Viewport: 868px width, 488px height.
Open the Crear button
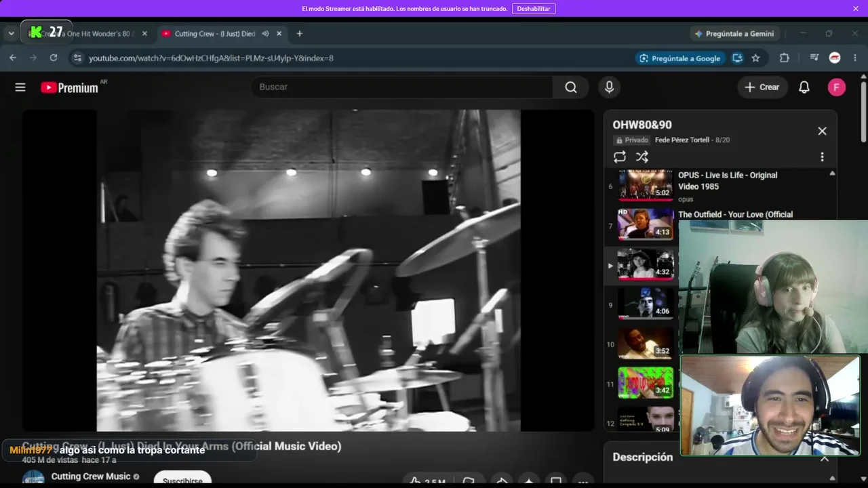[x=762, y=87]
